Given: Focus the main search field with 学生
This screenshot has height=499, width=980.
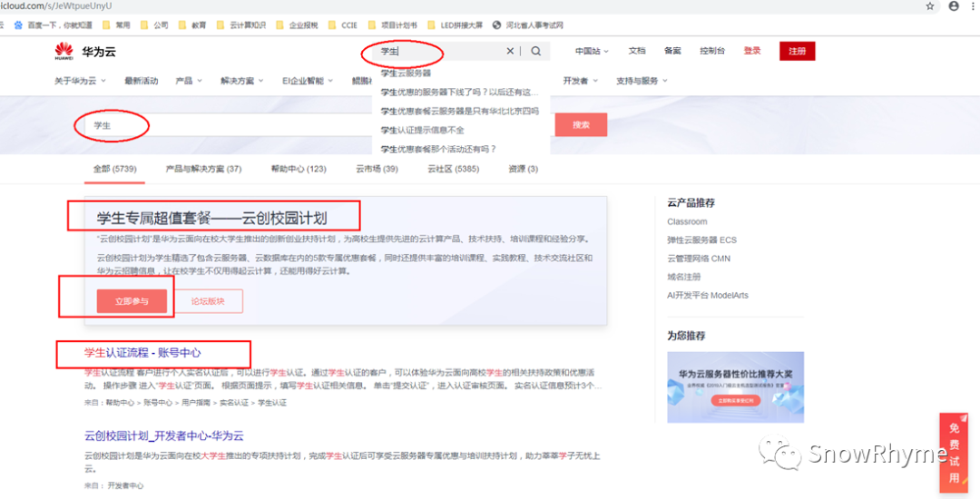Looking at the screenshot, I should [228, 125].
